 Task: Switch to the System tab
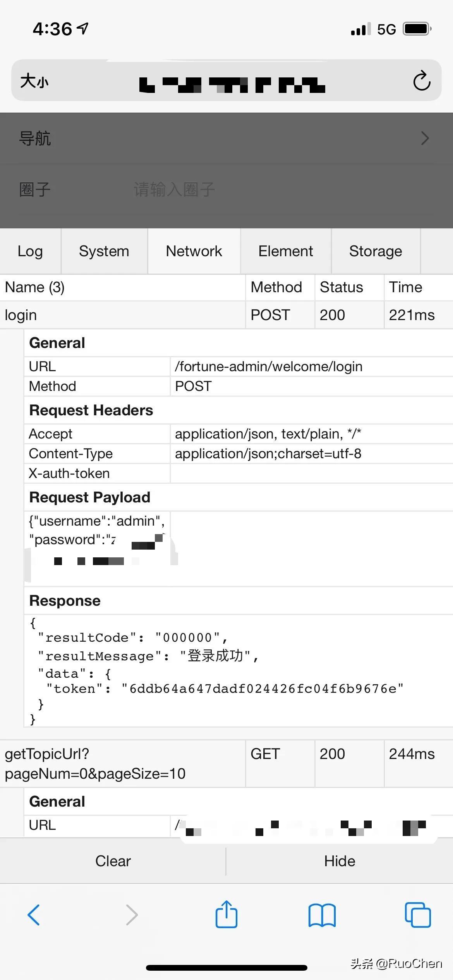(x=104, y=251)
